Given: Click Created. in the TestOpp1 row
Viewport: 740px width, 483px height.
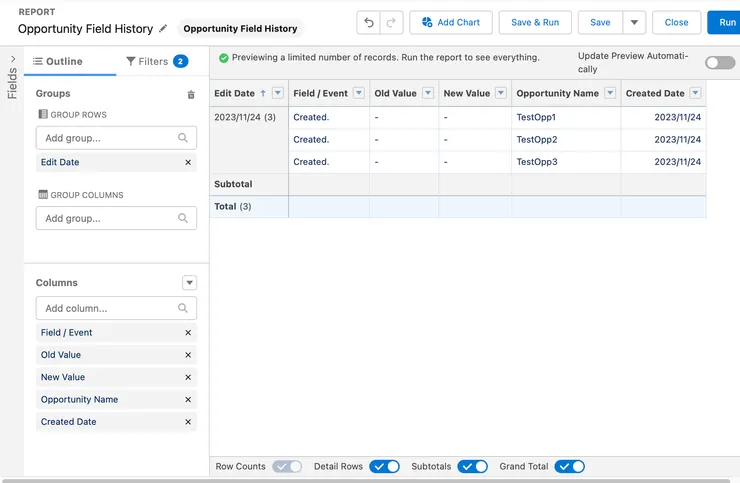Looking at the screenshot, I should point(311,117).
